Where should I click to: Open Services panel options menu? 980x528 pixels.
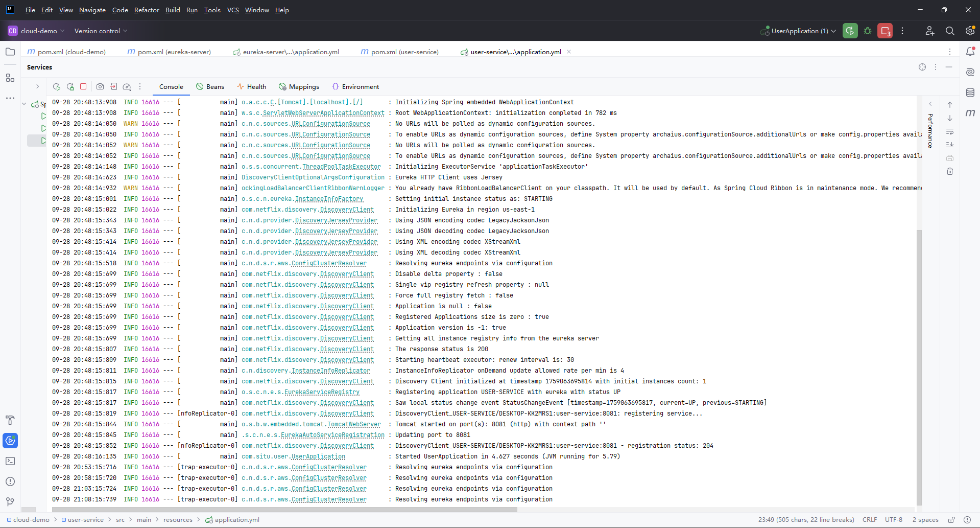pyautogui.click(x=936, y=67)
